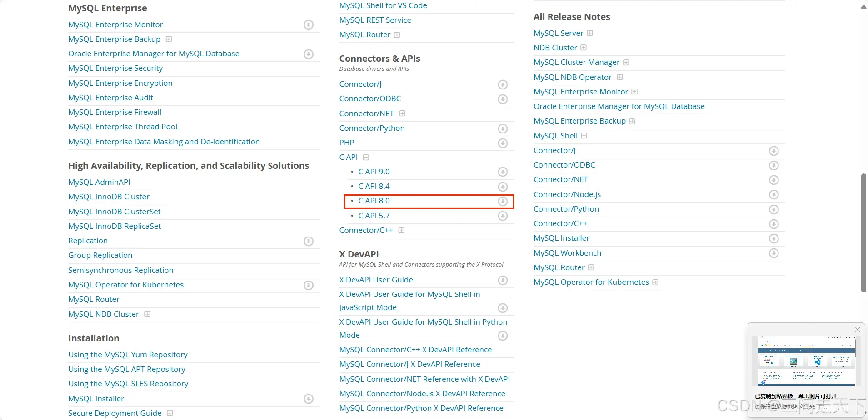Click download icon for Connector/Python release notes
This screenshot has width=868, height=420.
[x=774, y=209]
